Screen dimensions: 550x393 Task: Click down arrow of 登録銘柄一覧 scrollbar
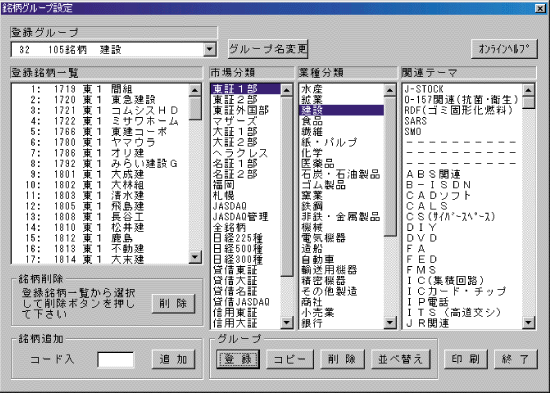coord(195,257)
